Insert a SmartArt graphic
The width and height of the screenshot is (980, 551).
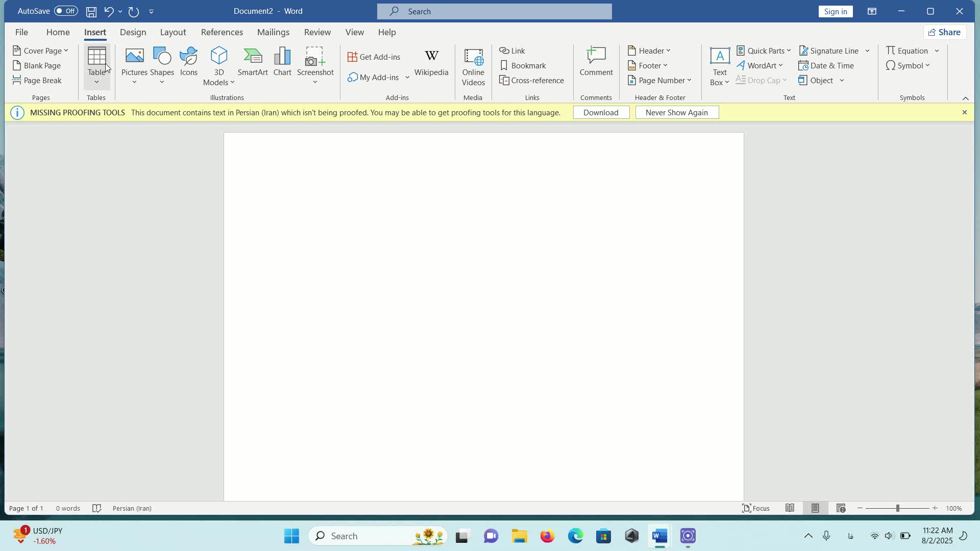pyautogui.click(x=253, y=62)
